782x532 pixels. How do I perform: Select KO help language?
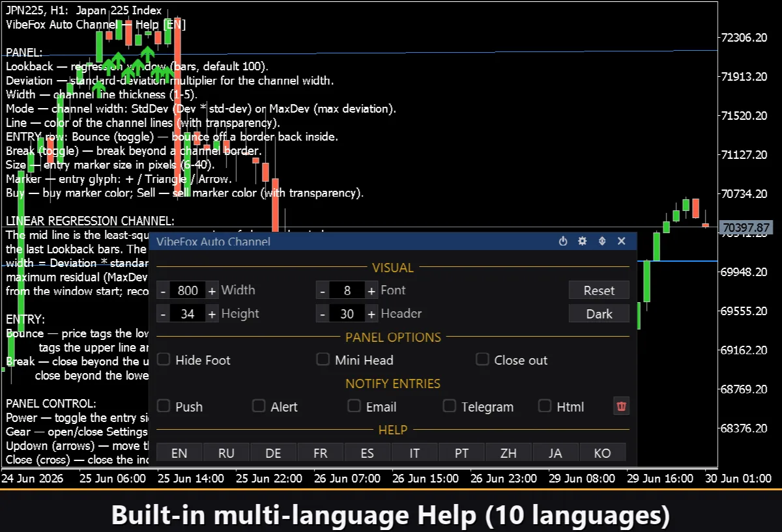click(603, 453)
